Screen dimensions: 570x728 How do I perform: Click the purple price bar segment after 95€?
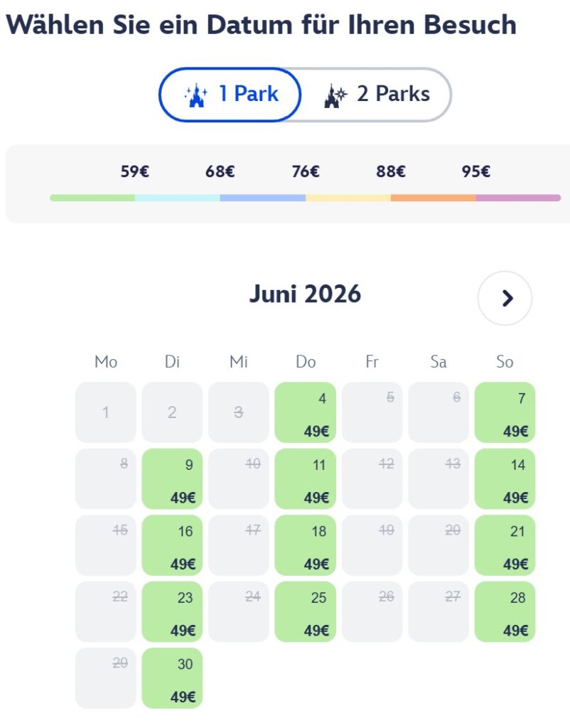518,198
